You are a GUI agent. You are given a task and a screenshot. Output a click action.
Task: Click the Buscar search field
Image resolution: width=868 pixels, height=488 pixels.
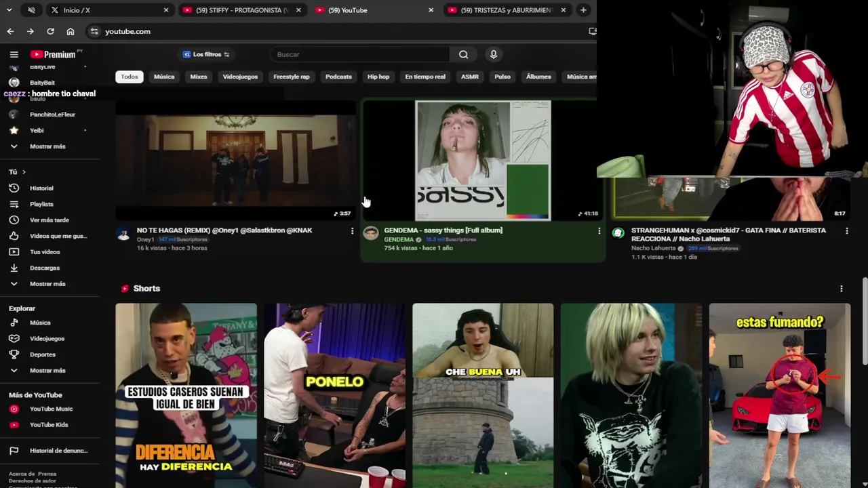(359, 54)
